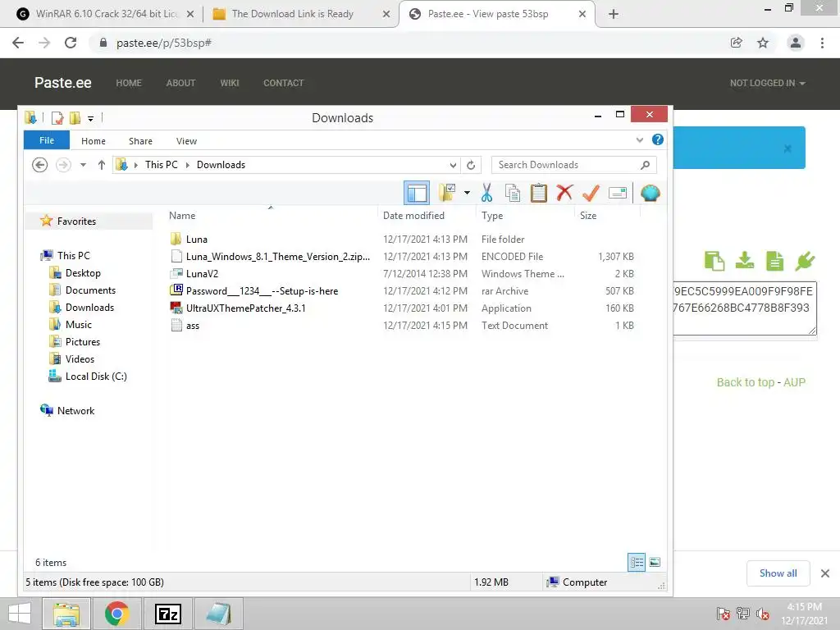Open Chrome three-dot menu
Screen dimensions: 840x630
[x=822, y=43]
